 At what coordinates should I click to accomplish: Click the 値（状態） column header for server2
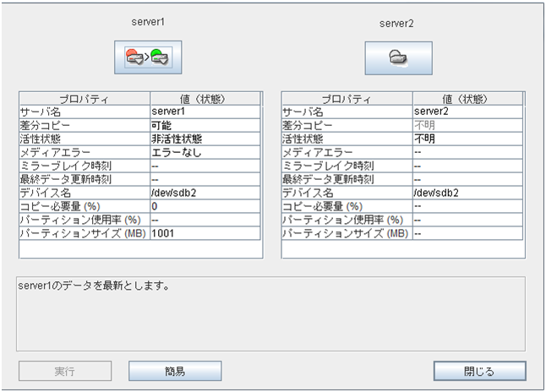[467, 98]
